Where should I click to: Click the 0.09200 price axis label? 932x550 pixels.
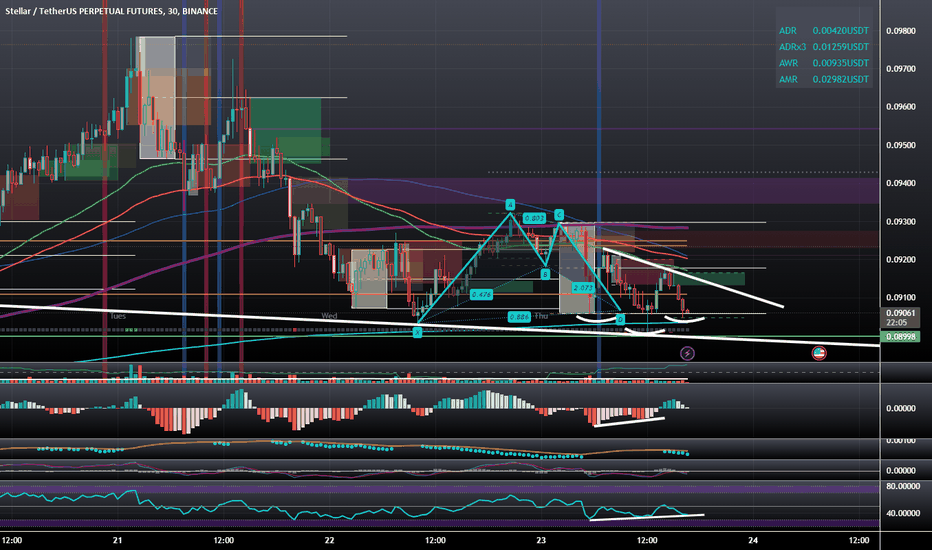900,260
